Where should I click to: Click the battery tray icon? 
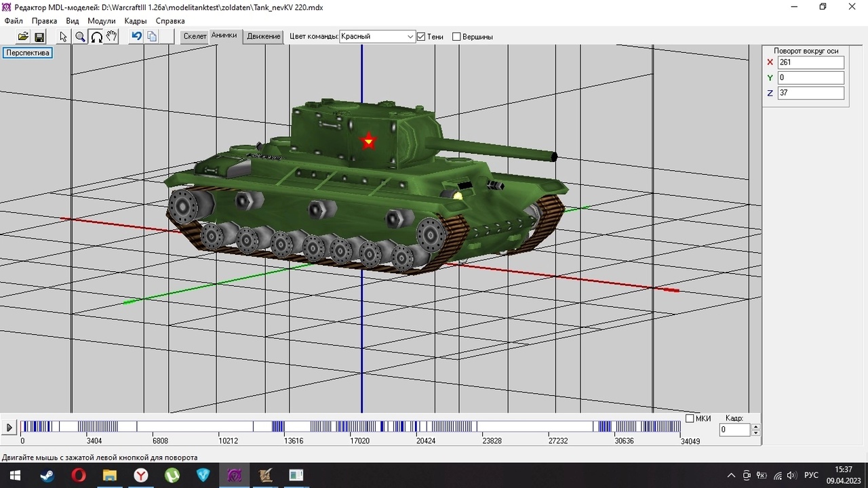tap(762, 476)
